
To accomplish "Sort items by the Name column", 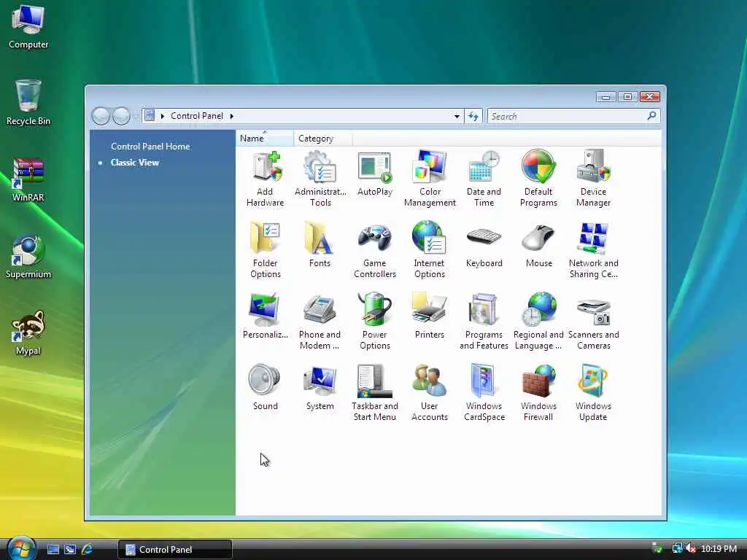I will [264, 138].
